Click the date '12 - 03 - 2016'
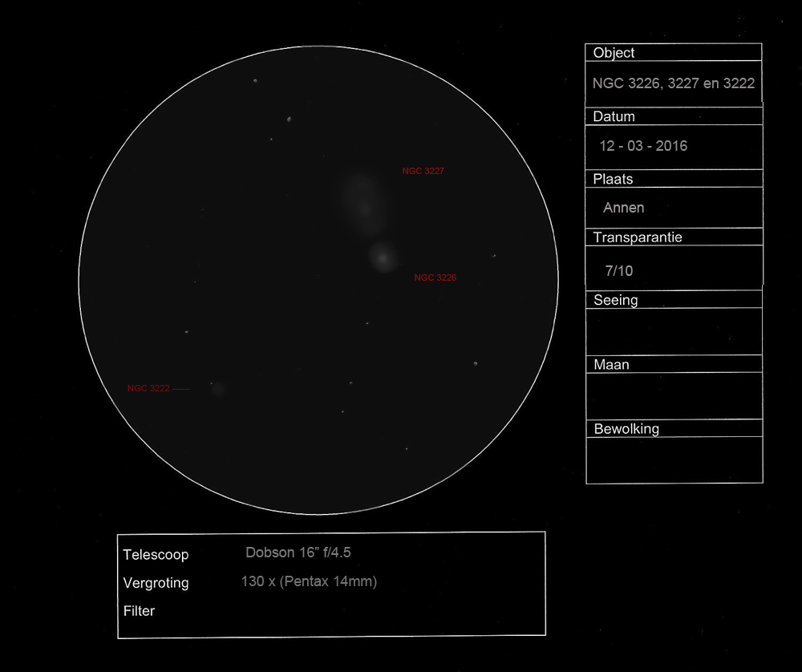802x672 pixels. pyautogui.click(x=643, y=146)
